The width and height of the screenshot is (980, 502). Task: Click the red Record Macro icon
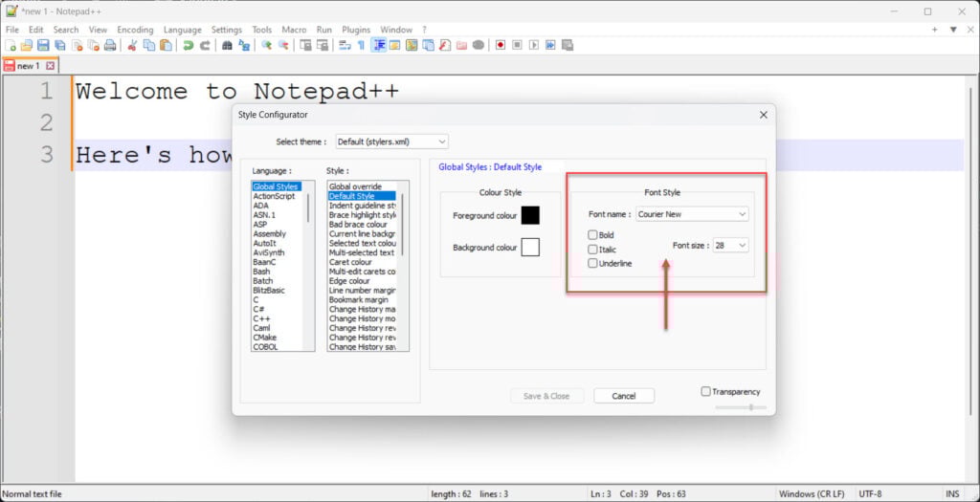pyautogui.click(x=500, y=45)
